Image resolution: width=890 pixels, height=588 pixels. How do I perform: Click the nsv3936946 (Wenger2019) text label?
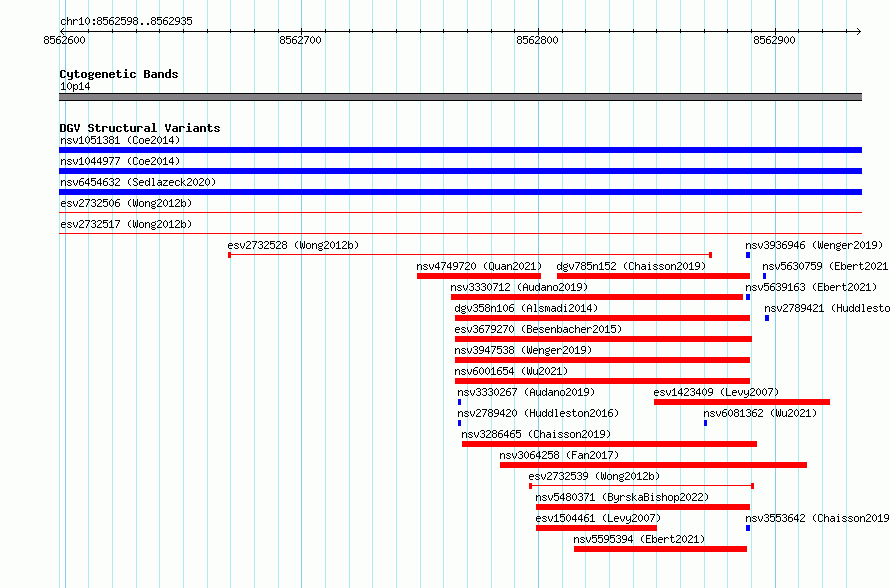pos(815,245)
